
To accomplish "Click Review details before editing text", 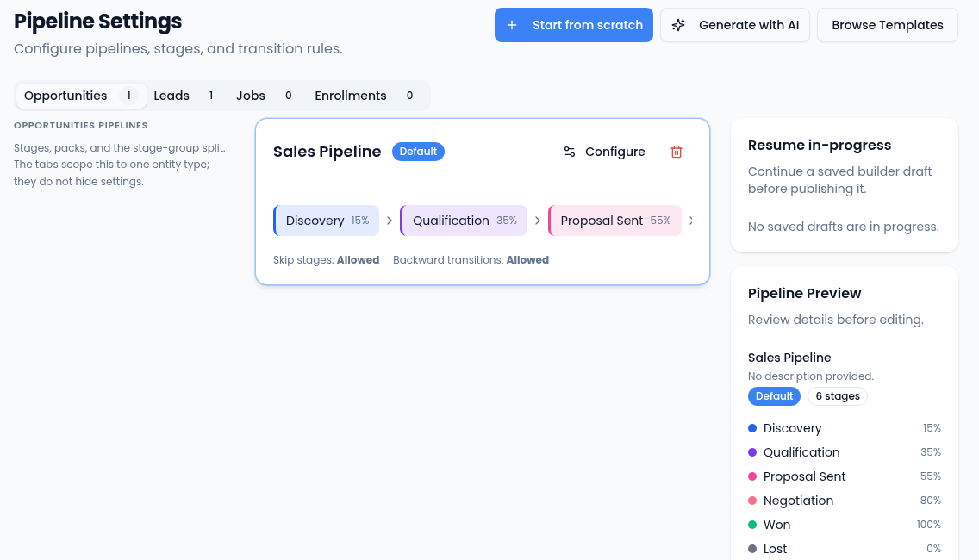I will pos(835,320).
